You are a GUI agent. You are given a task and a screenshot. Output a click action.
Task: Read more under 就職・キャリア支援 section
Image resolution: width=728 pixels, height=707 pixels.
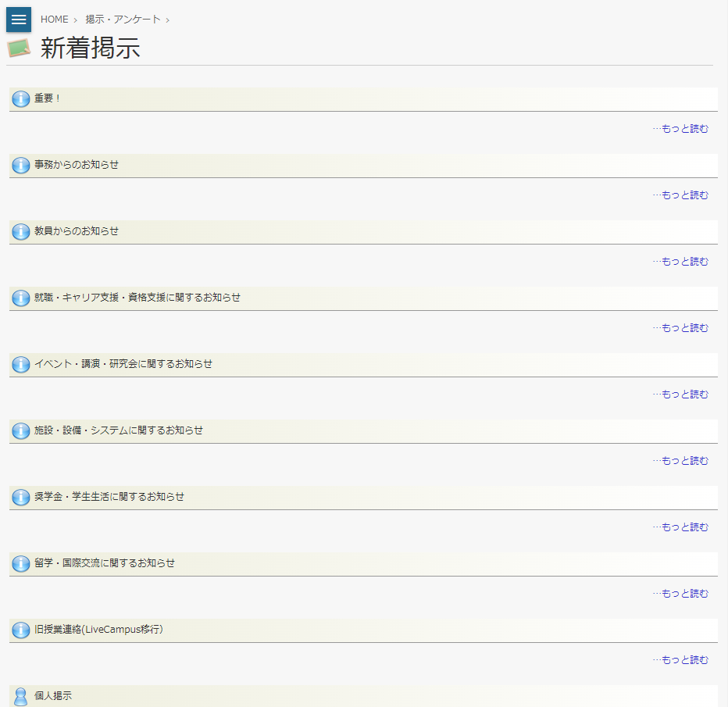tap(680, 328)
